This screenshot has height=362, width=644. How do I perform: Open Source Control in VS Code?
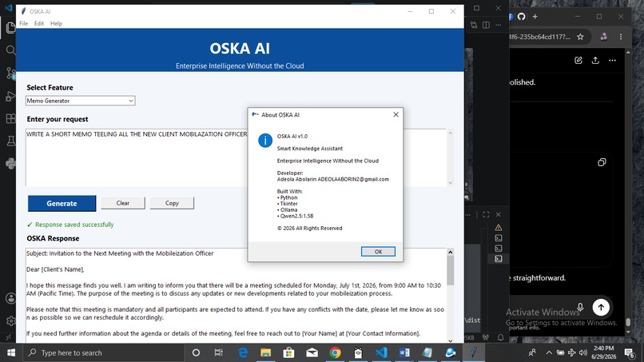(x=10, y=74)
